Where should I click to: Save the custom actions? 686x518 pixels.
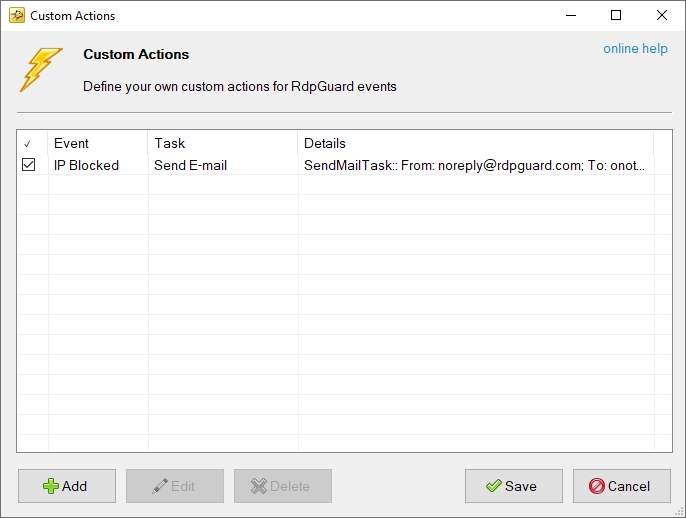tap(514, 486)
